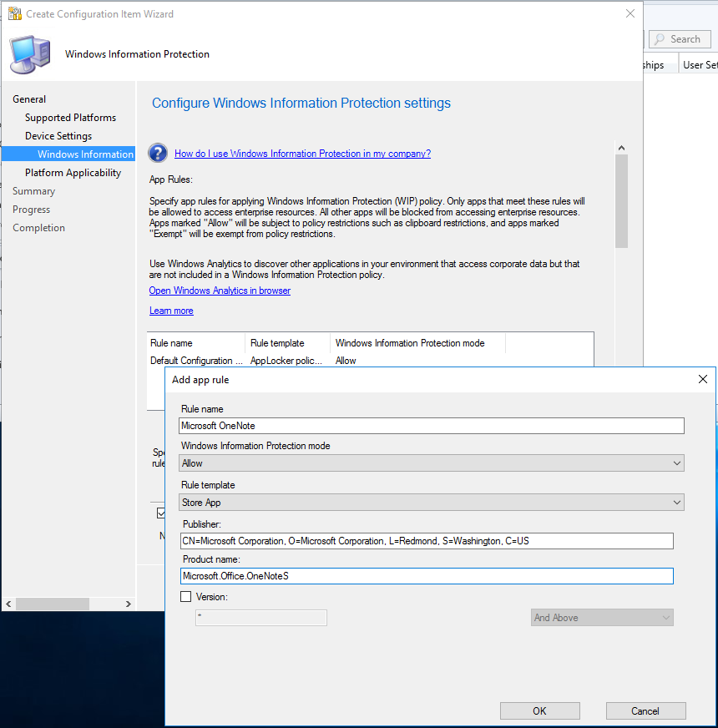Cancel the Add app rule dialog

click(x=645, y=710)
